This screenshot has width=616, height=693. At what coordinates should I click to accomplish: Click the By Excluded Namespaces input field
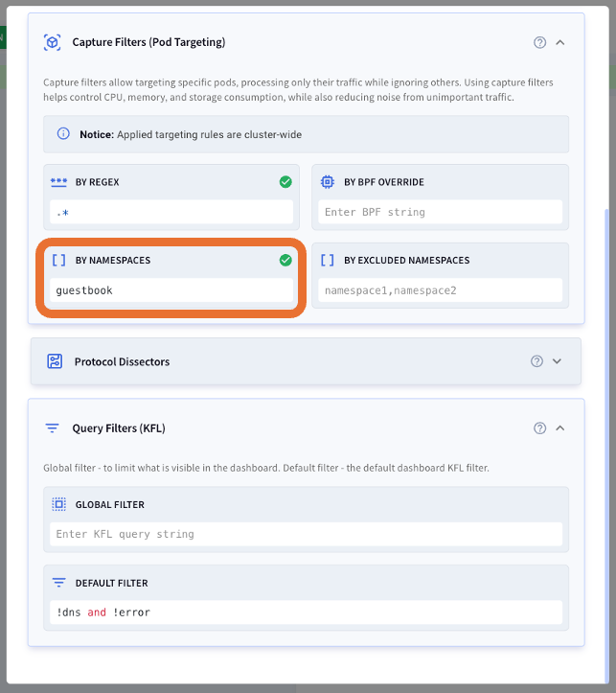pyautogui.click(x=441, y=290)
